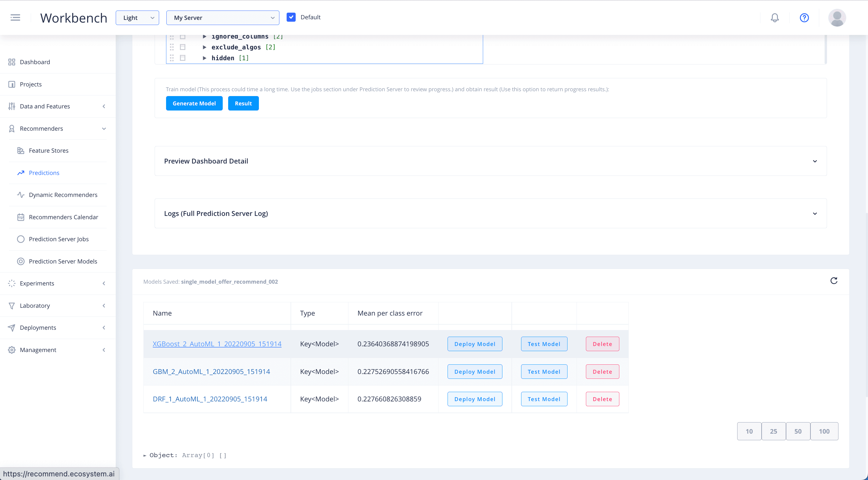Uncheck the Default checkbox
868x480 pixels.
pyautogui.click(x=291, y=17)
